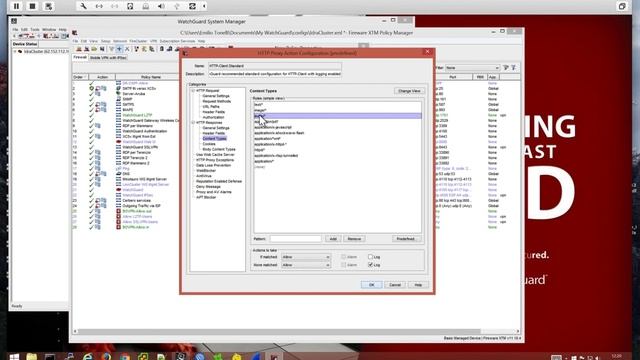640x360 pixels.
Task: Open Subscription Services menu in Policy Manager
Action: pos(177,41)
